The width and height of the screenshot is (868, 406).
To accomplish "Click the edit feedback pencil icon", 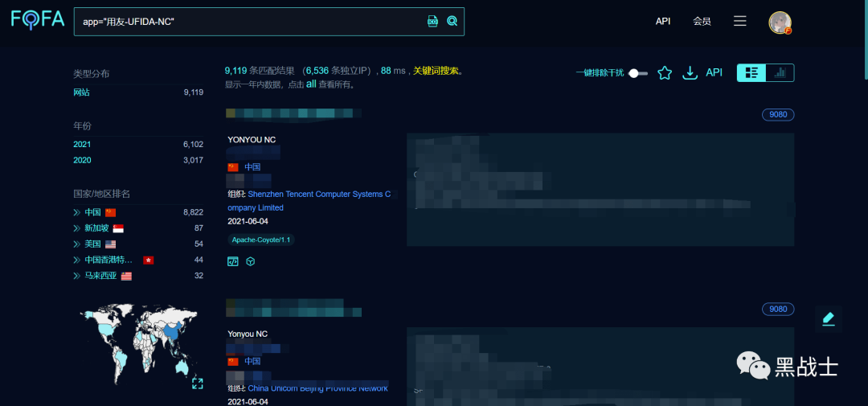I will click(828, 319).
